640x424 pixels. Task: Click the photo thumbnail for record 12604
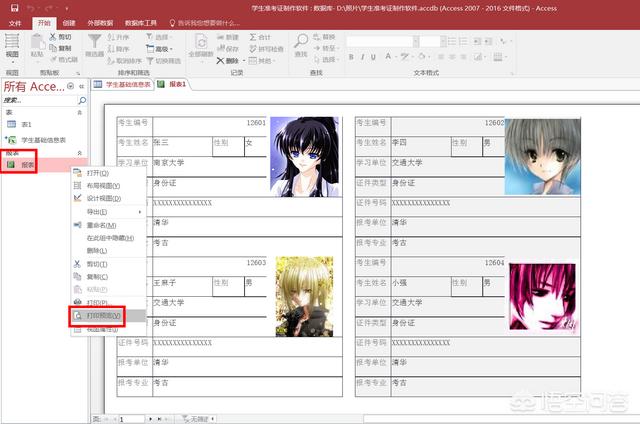542,297
